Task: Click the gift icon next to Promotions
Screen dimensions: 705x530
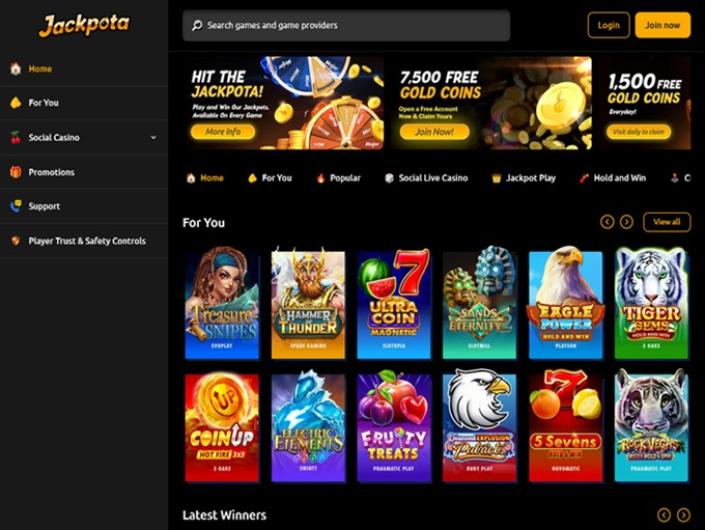Action: 16,172
